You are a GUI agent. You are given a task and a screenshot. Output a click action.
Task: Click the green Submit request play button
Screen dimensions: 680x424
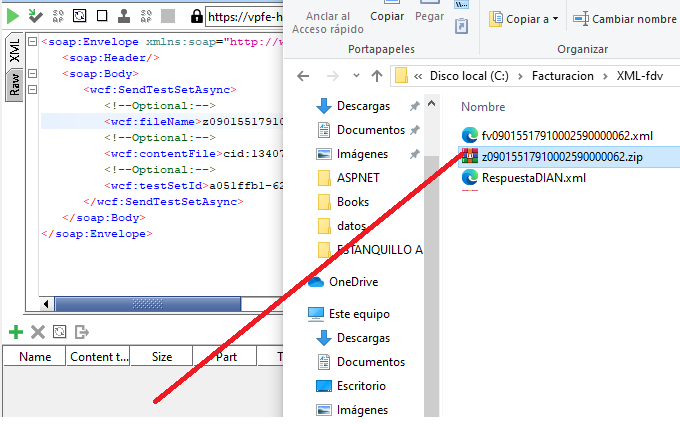click(14, 15)
